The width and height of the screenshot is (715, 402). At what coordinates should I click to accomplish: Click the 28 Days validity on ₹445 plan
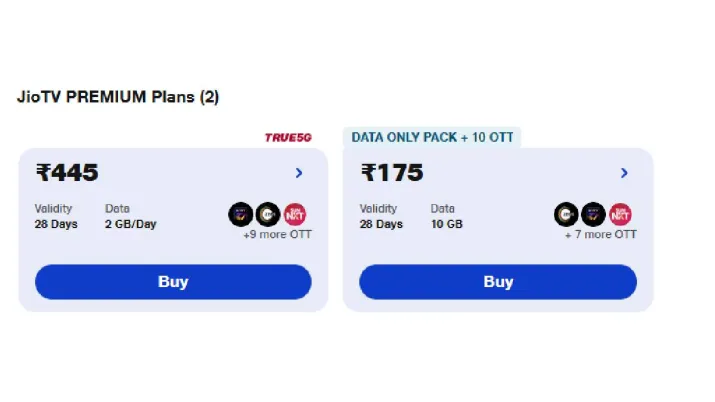point(56,224)
